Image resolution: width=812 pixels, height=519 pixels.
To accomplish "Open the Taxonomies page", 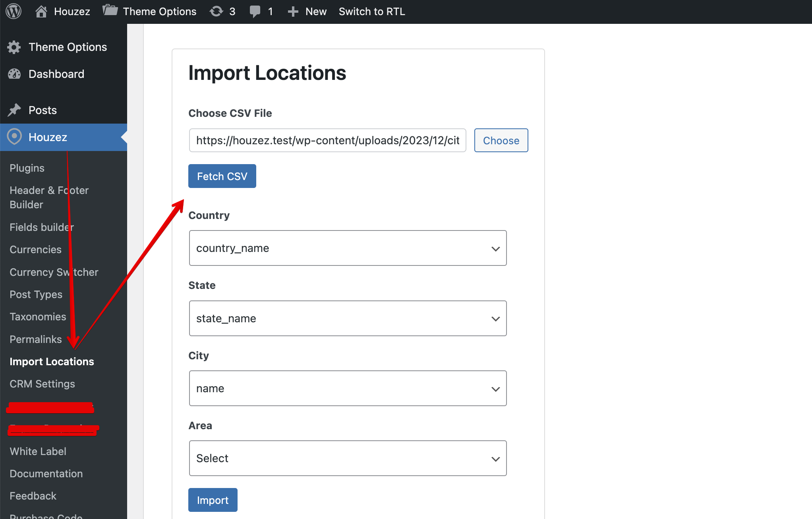I will point(38,317).
